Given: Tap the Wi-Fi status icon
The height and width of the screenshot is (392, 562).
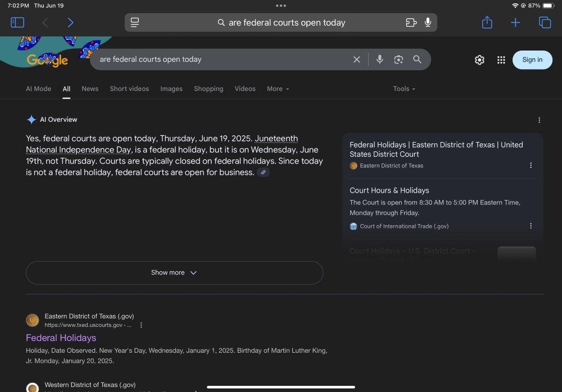Looking at the screenshot, I should click(x=515, y=6).
